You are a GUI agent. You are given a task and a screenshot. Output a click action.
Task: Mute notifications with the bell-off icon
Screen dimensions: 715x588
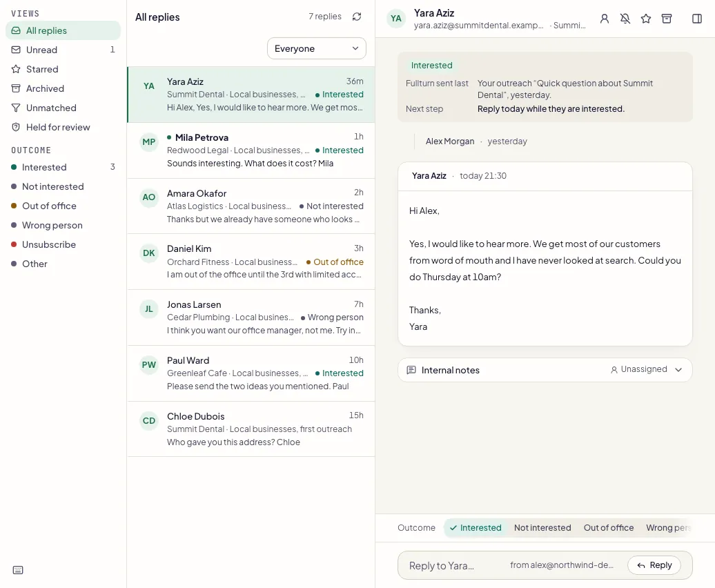click(625, 19)
